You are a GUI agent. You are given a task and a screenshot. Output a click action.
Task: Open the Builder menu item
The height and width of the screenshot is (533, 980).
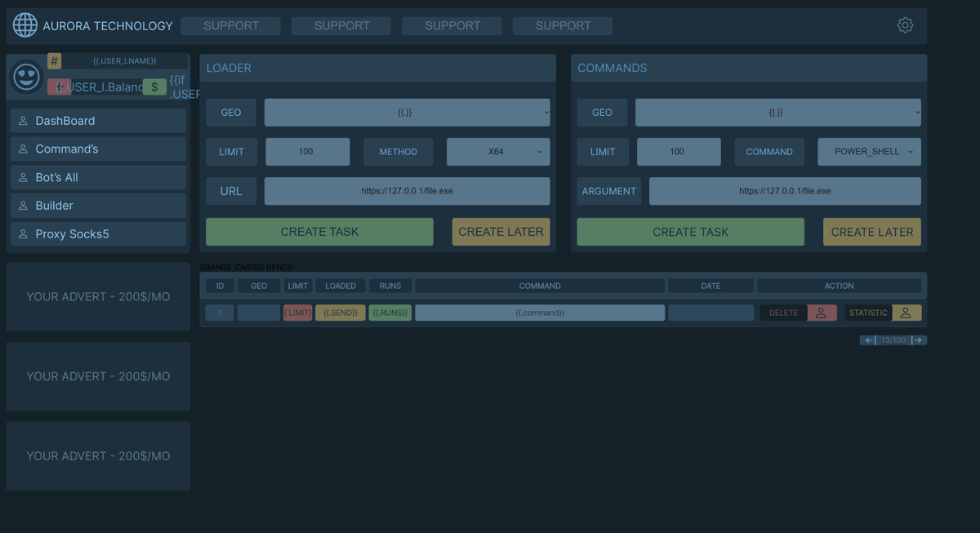98,206
